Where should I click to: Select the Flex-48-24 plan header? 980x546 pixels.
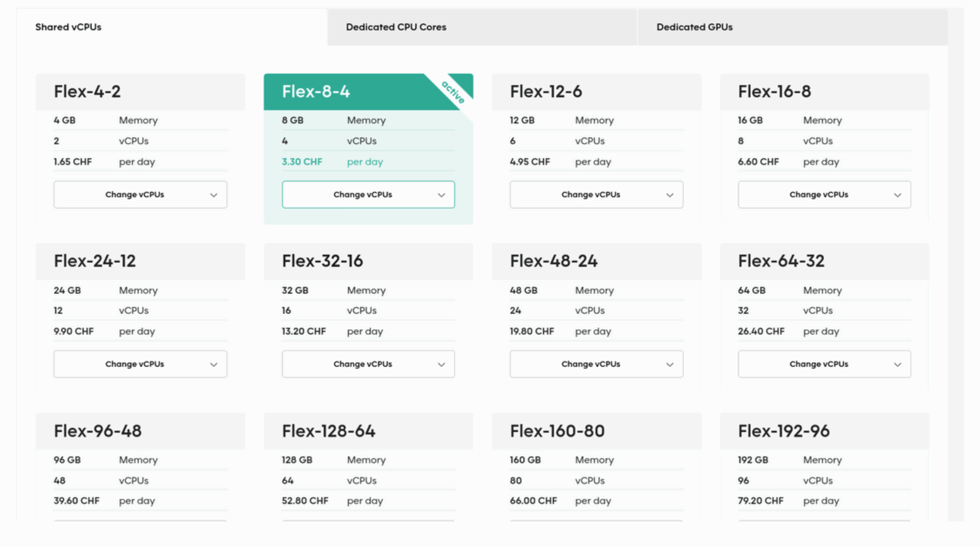tap(596, 262)
